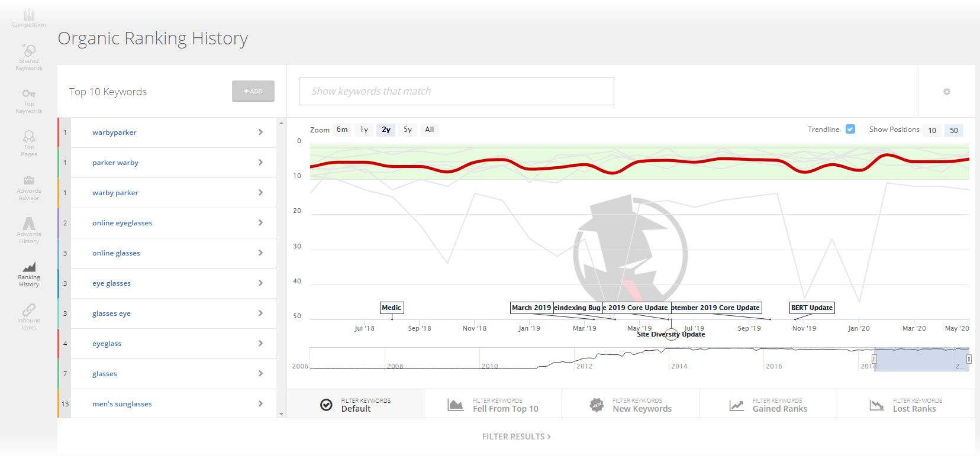The height and width of the screenshot is (459, 980).
Task: Set chart zoom to 1y
Action: pyautogui.click(x=364, y=130)
